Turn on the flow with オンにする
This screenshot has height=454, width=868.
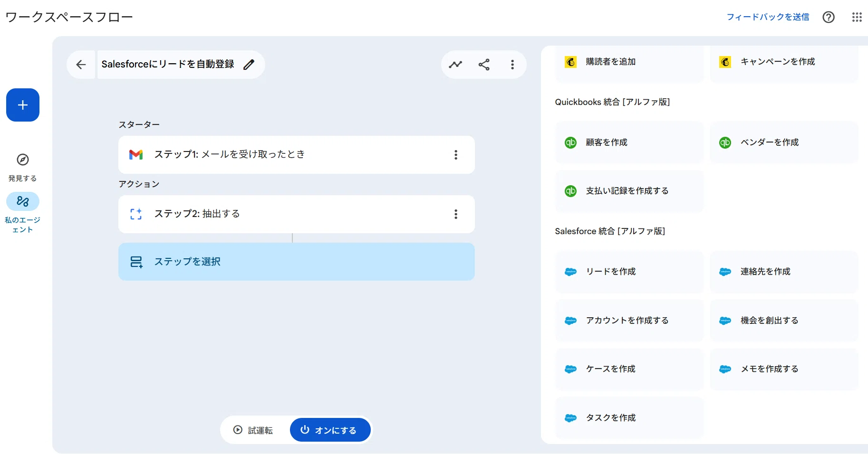pos(330,430)
